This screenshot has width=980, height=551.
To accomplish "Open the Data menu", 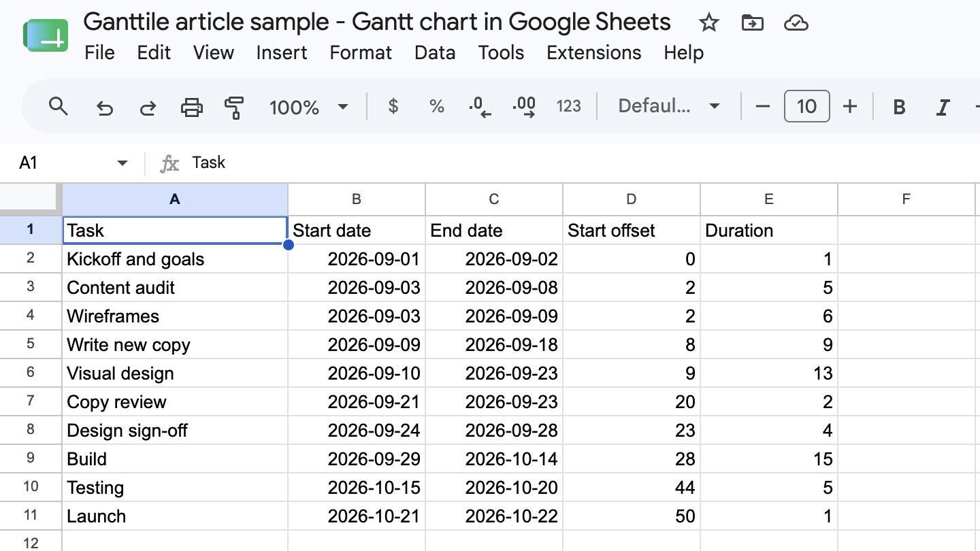I will coord(435,53).
